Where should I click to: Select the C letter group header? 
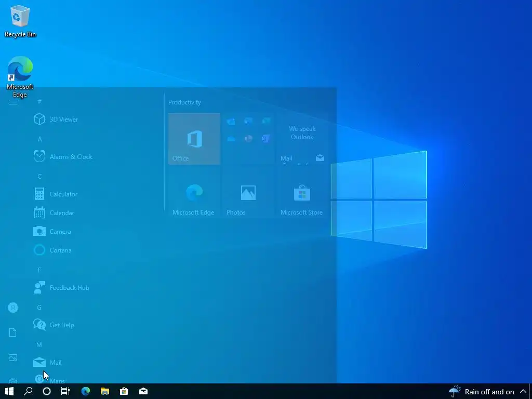coord(39,176)
